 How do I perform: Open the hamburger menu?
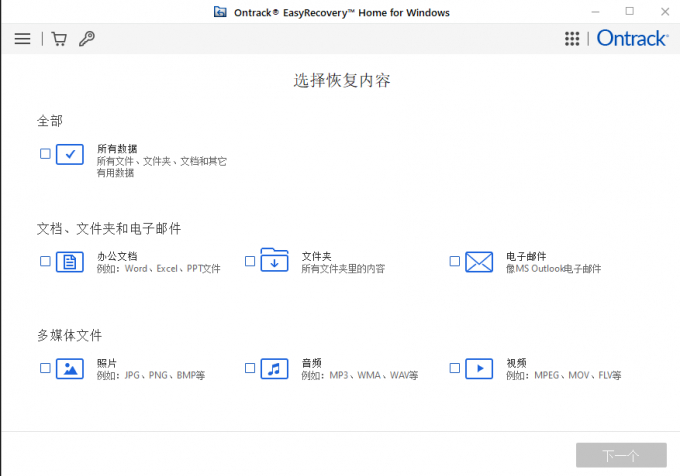point(23,39)
